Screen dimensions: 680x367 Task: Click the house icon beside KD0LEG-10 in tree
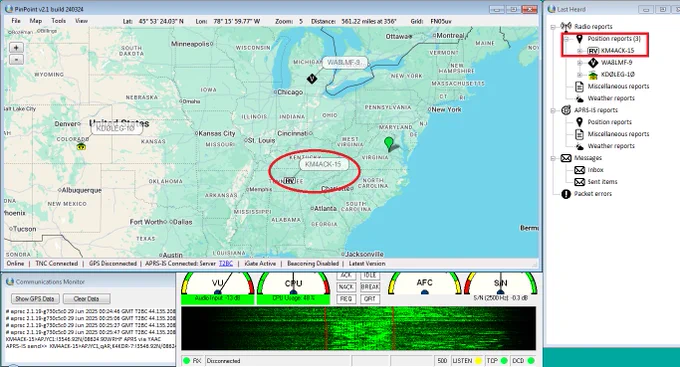tap(593, 75)
